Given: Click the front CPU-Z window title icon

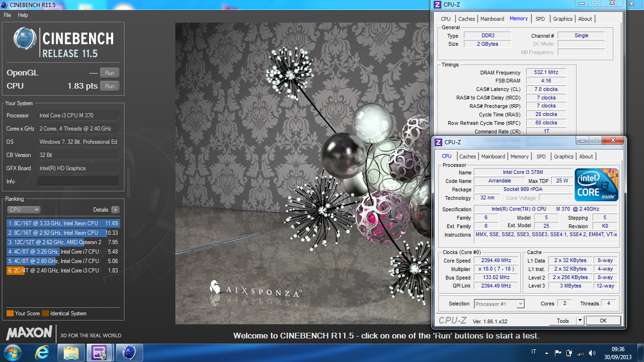Looking at the screenshot, I should [x=438, y=142].
